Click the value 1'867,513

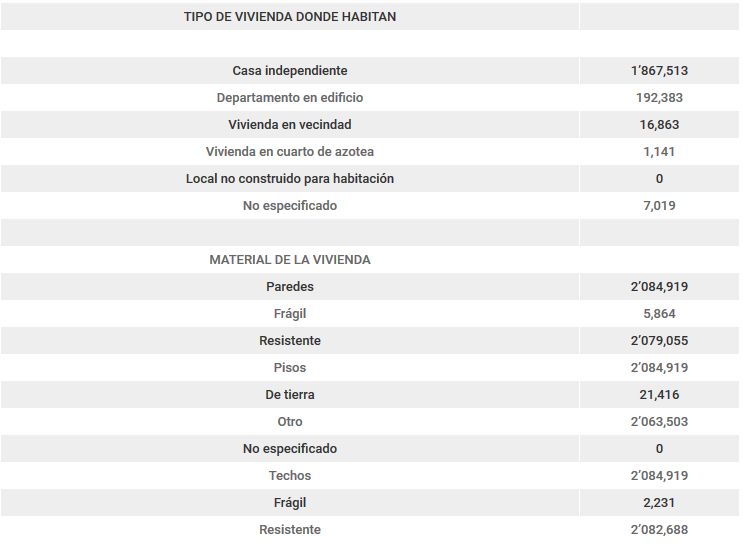[659, 71]
